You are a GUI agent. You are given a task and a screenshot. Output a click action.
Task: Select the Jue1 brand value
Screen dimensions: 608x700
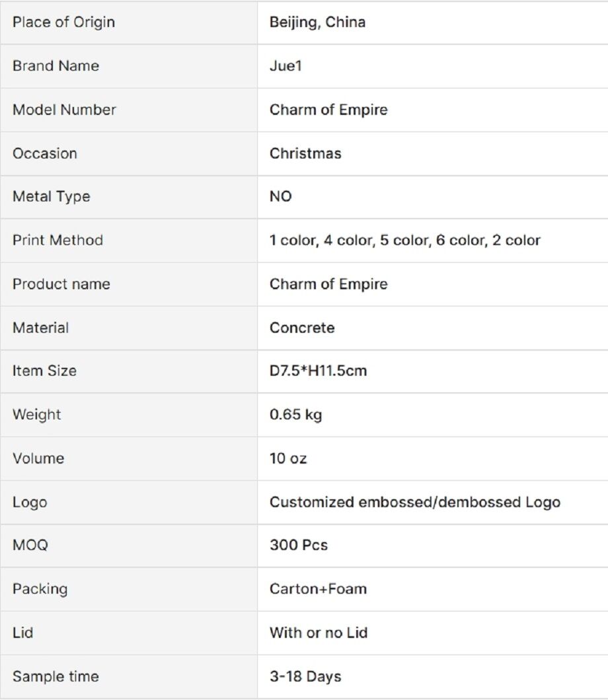tap(285, 66)
